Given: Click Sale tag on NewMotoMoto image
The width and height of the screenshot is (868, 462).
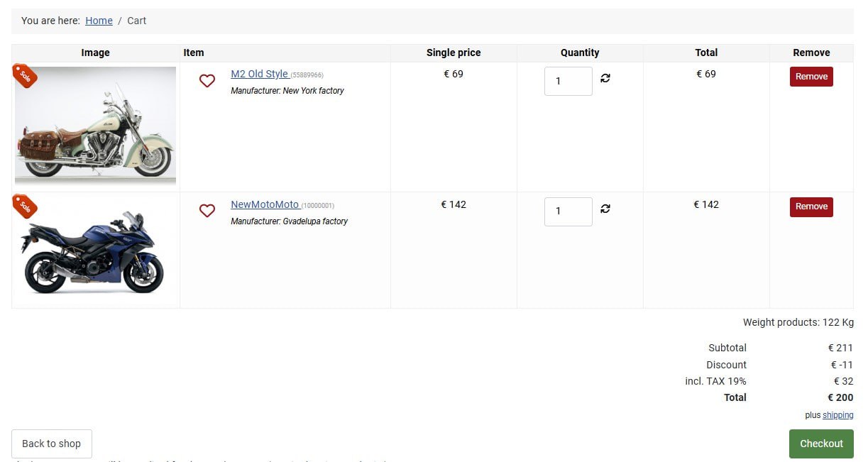Looking at the screenshot, I should 25,207.
